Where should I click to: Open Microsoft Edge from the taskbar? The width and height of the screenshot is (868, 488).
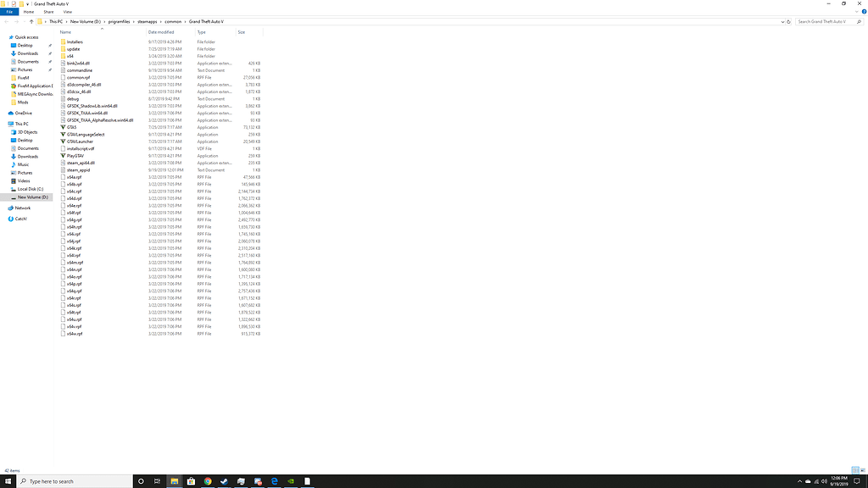(274, 481)
